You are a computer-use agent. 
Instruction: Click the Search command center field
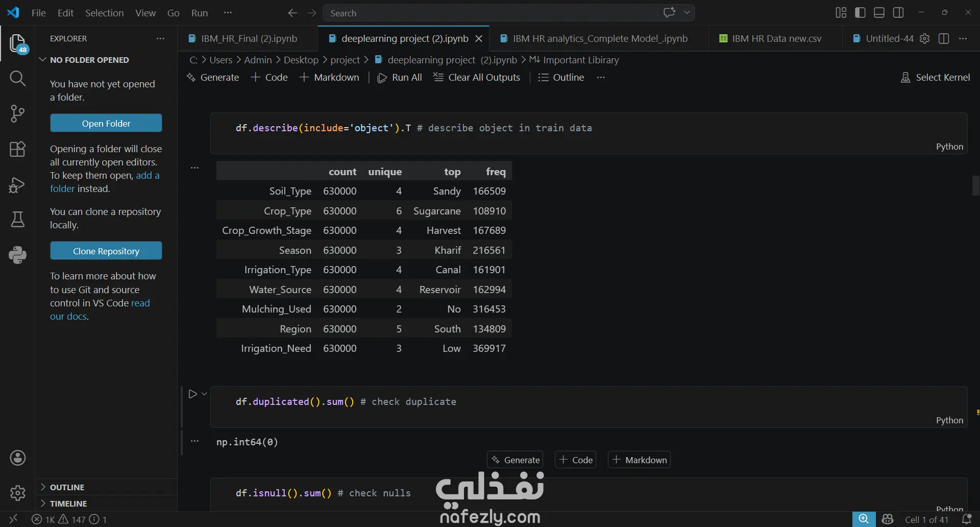tap(491, 13)
